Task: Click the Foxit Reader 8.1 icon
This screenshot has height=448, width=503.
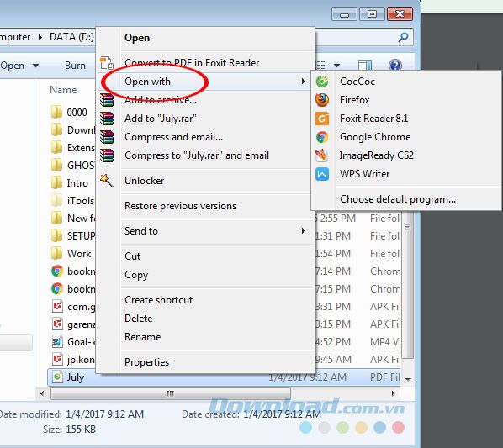Action: point(322,119)
